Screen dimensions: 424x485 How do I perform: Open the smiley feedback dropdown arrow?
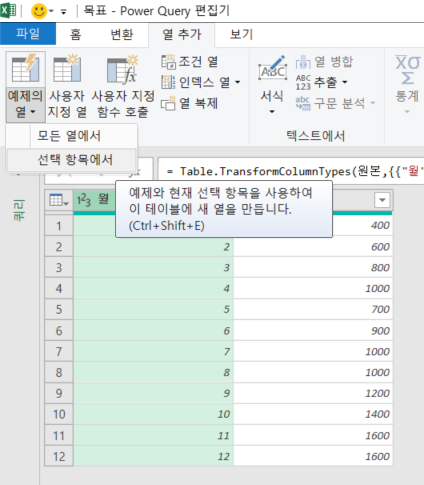click(x=51, y=11)
